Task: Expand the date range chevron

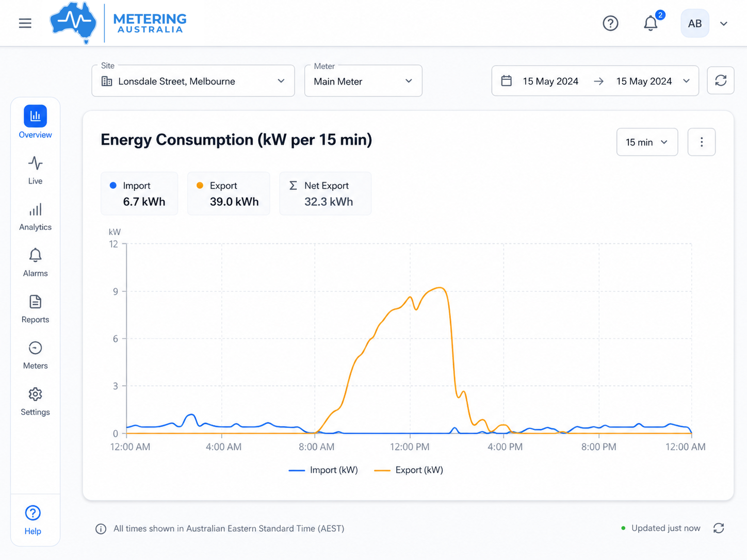Action: pyautogui.click(x=686, y=81)
